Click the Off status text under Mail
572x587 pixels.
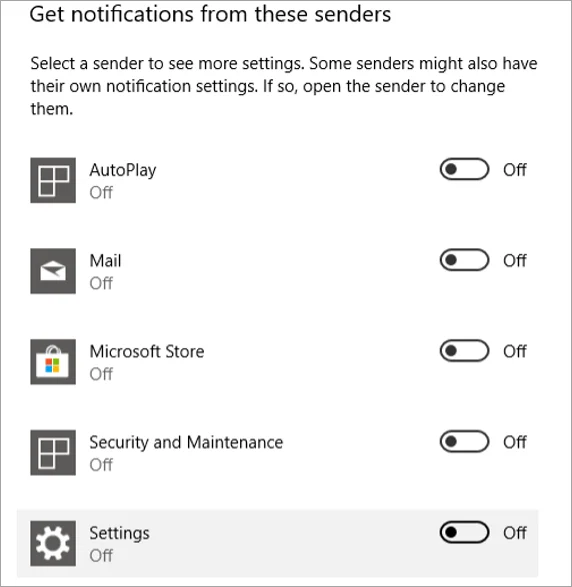[x=101, y=283]
